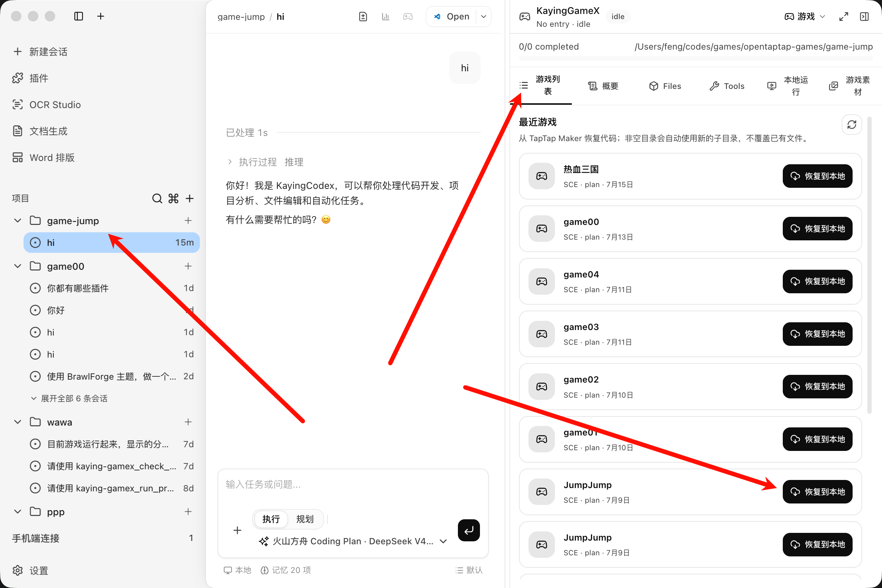Add a session to game00 project
Image resolution: width=882 pixels, height=588 pixels.
click(188, 266)
